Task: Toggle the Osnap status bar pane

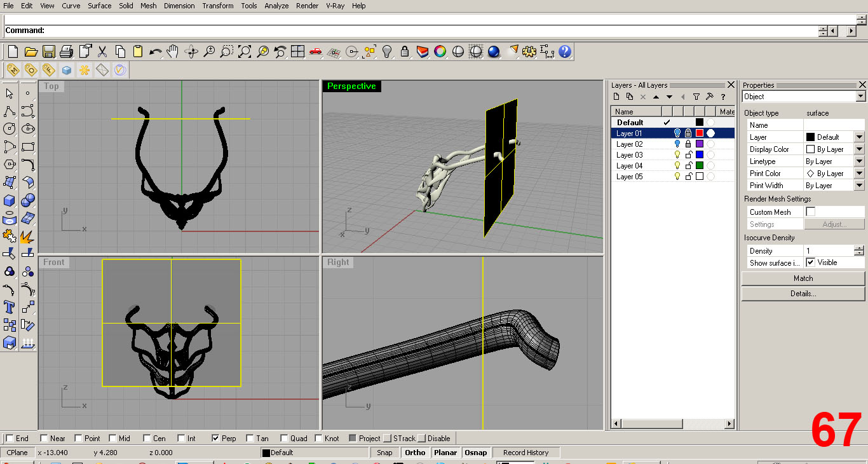Action: (476, 453)
